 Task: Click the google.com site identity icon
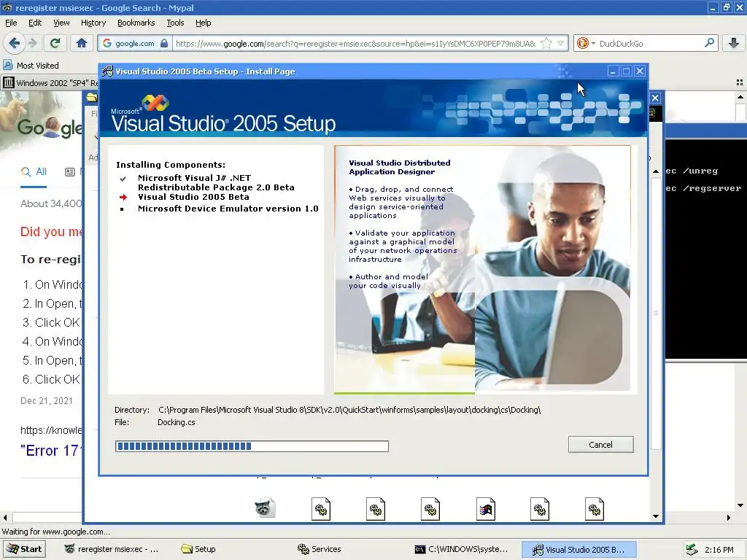(135, 43)
